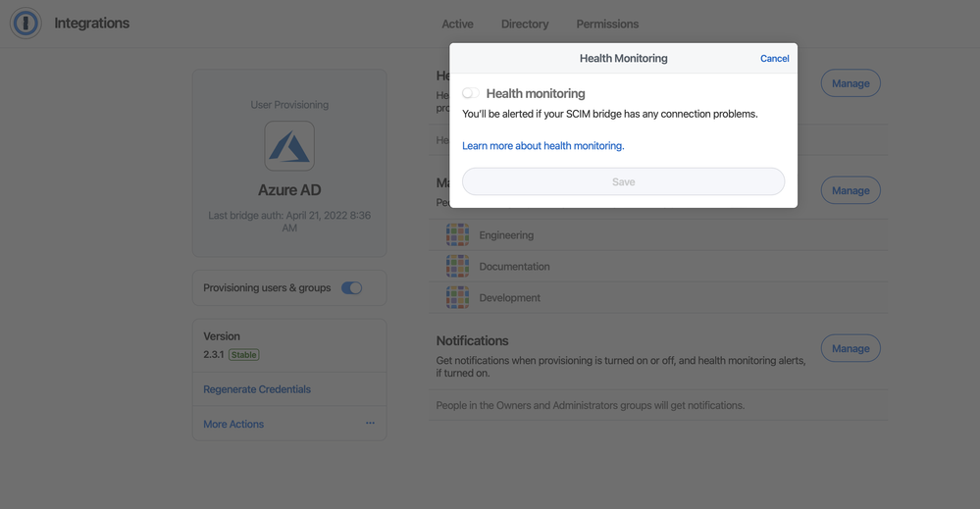Click the Azure AD logo icon
The height and width of the screenshot is (509, 980).
[x=289, y=146]
